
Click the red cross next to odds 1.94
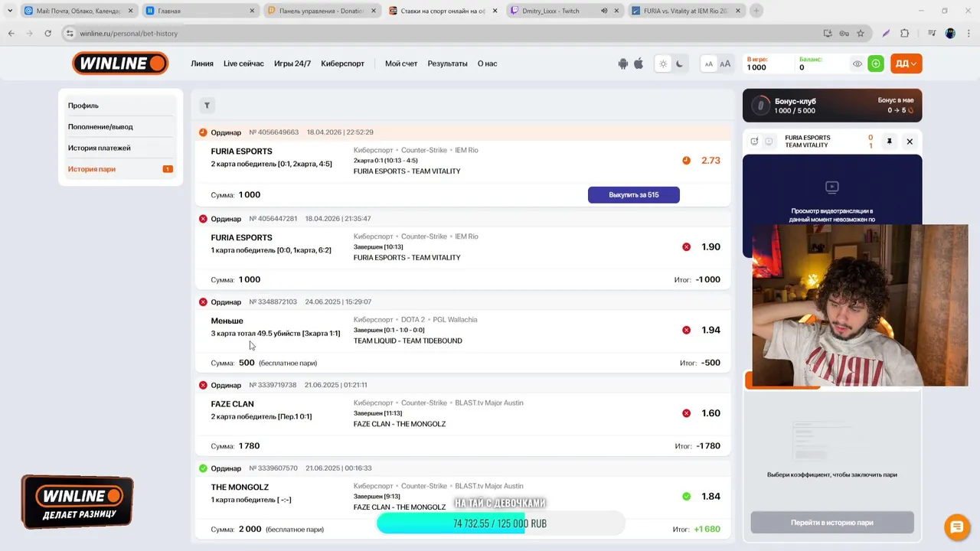tap(686, 331)
